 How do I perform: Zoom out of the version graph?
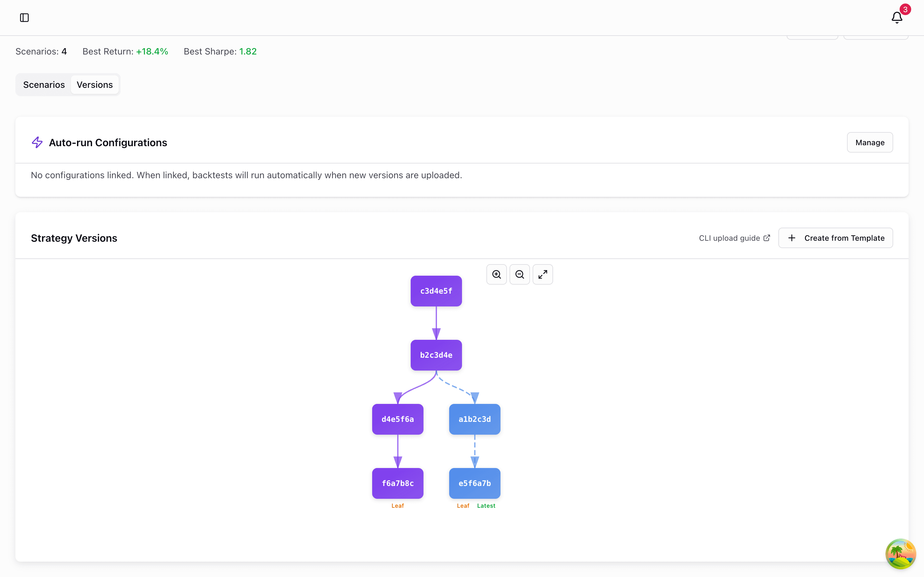[x=519, y=274]
